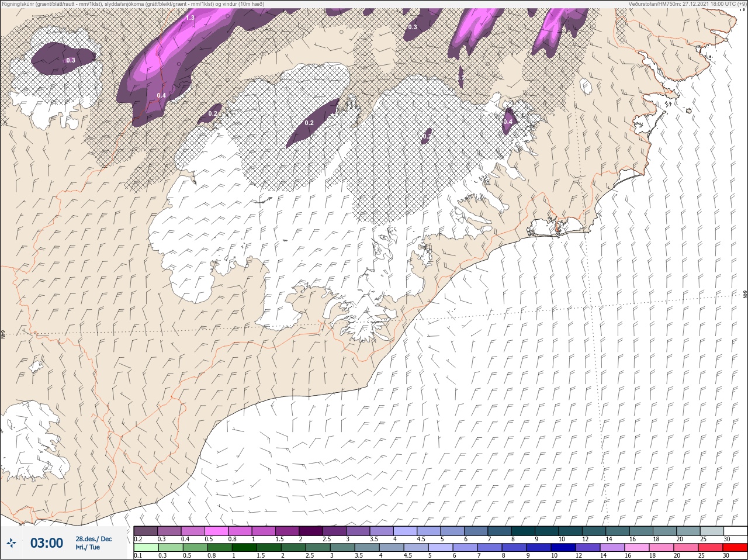Click the 1.3 precipitation label on the map
Viewport: 748px width, 560px height.
[x=190, y=18]
